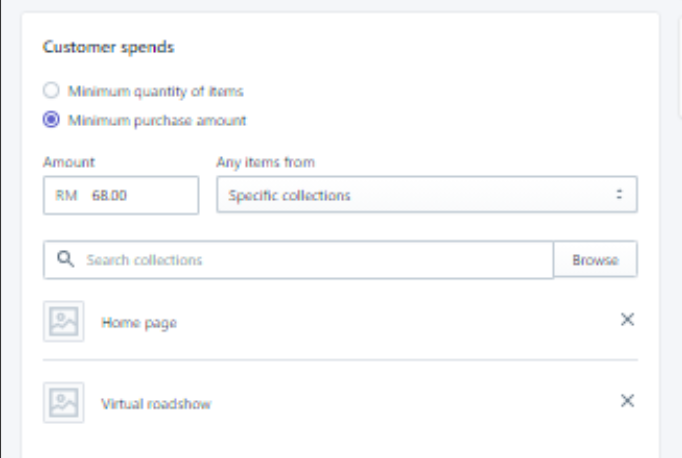
Task: Click the Virtual roadshow collection name
Action: (x=156, y=404)
